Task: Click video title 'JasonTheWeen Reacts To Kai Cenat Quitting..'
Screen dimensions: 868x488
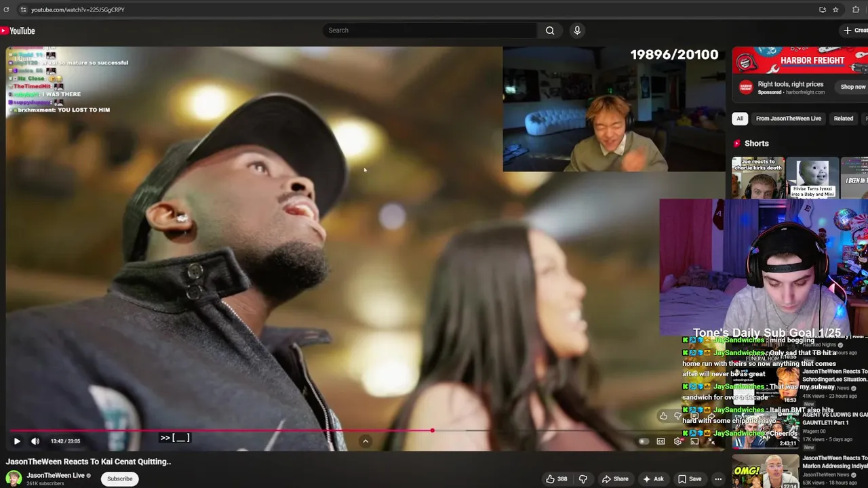Action: click(x=89, y=462)
